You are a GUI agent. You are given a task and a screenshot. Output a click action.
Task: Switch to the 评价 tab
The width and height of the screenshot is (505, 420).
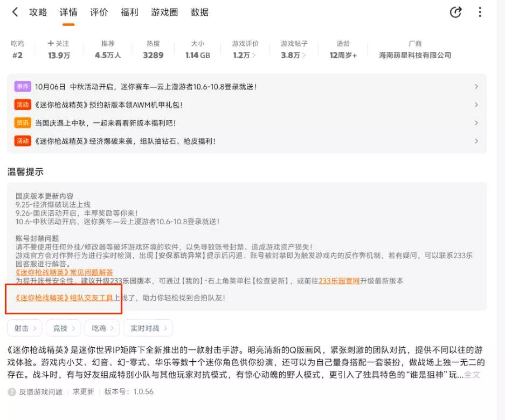pyautogui.click(x=99, y=12)
